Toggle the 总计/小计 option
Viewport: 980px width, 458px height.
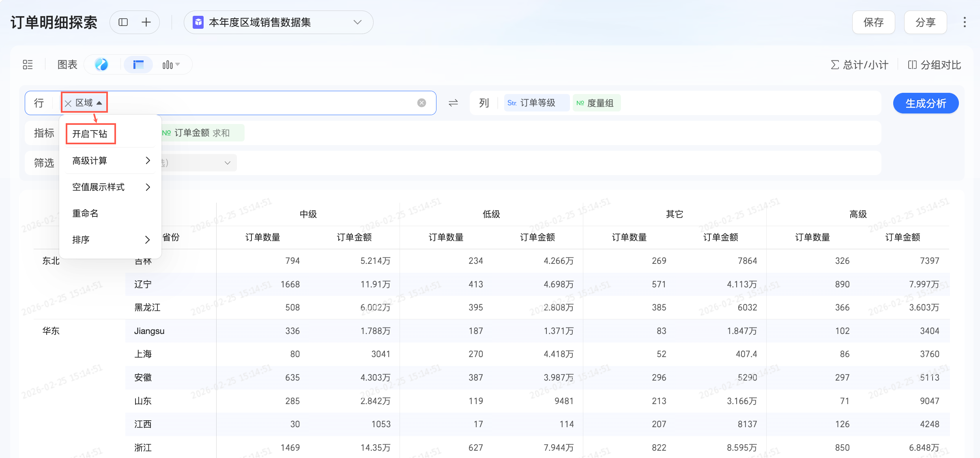(859, 65)
